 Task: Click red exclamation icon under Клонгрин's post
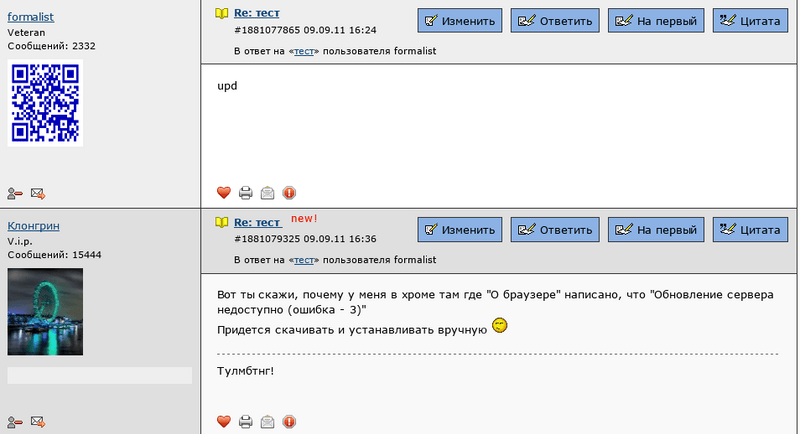289,421
